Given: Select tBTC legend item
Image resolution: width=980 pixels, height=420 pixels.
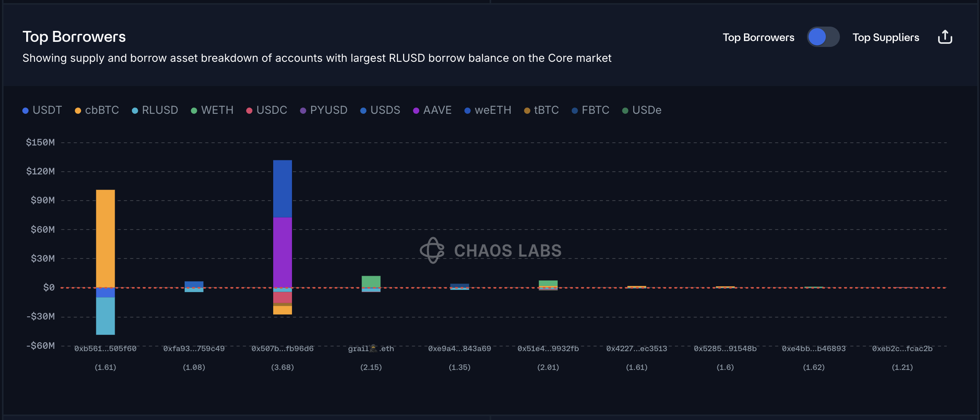Looking at the screenshot, I should (x=541, y=110).
